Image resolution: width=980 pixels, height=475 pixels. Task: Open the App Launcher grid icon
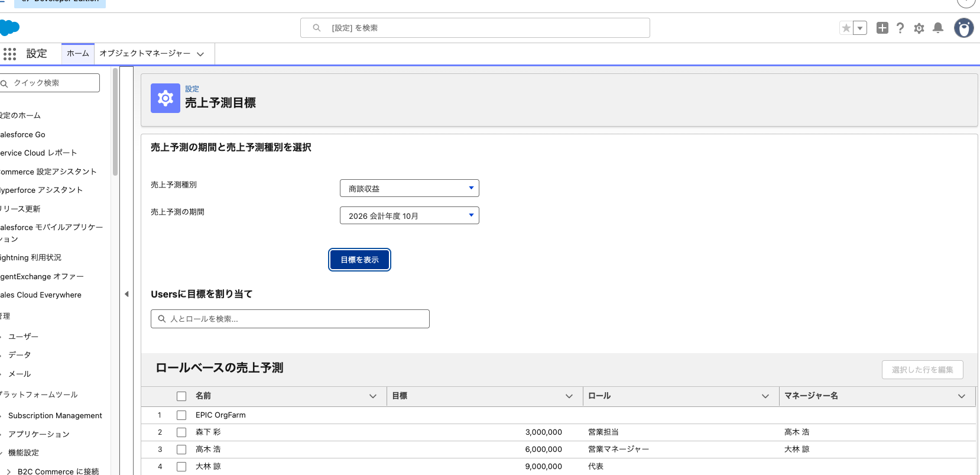(x=9, y=54)
